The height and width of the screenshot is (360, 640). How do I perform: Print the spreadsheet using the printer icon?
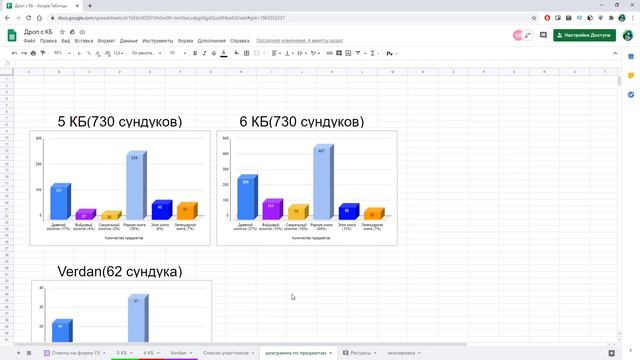pos(33,53)
